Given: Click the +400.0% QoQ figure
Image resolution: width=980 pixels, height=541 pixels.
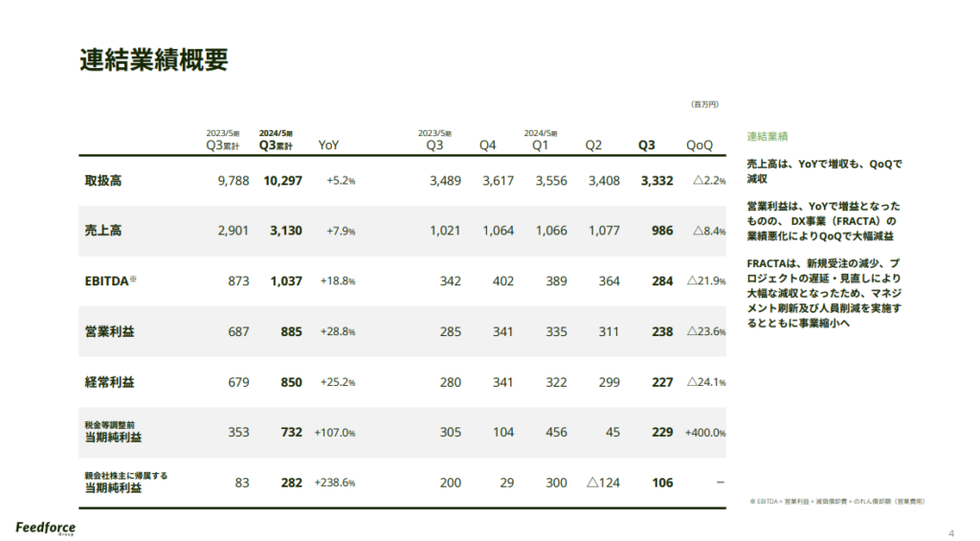Looking at the screenshot, I should click(705, 433).
